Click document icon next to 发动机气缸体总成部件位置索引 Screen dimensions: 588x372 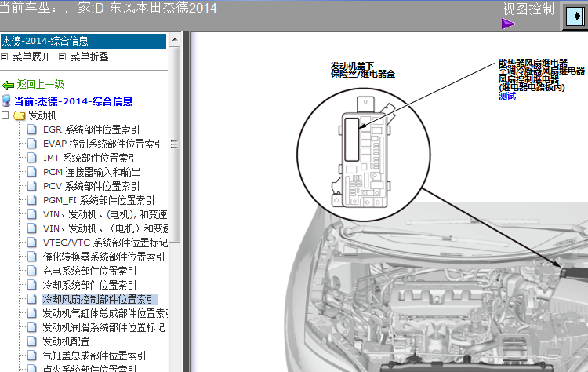click(32, 313)
